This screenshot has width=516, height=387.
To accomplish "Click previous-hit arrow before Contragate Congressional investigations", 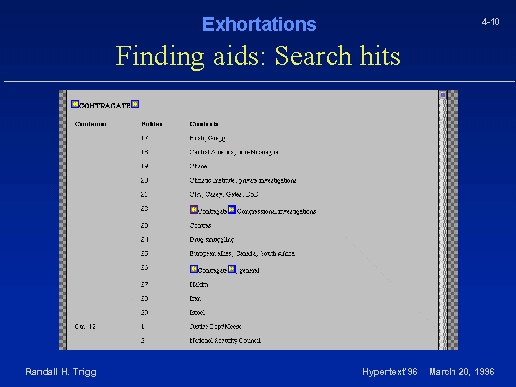I will (x=194, y=209).
